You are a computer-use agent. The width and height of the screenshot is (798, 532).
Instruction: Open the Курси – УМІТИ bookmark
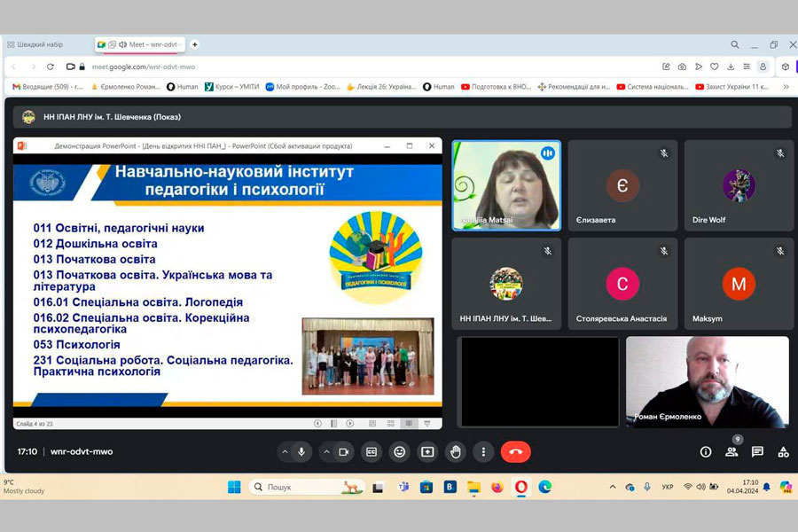click(232, 87)
